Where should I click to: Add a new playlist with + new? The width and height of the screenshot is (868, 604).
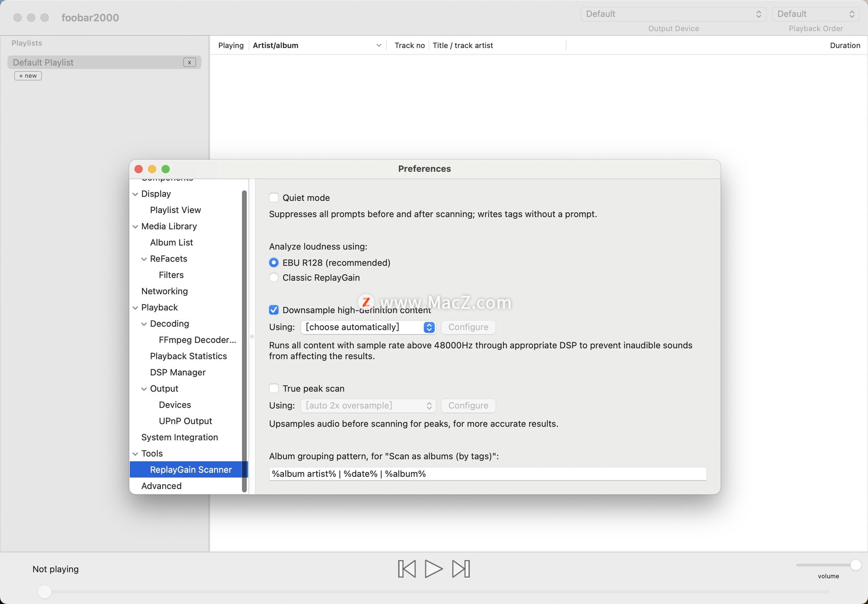[x=28, y=76]
